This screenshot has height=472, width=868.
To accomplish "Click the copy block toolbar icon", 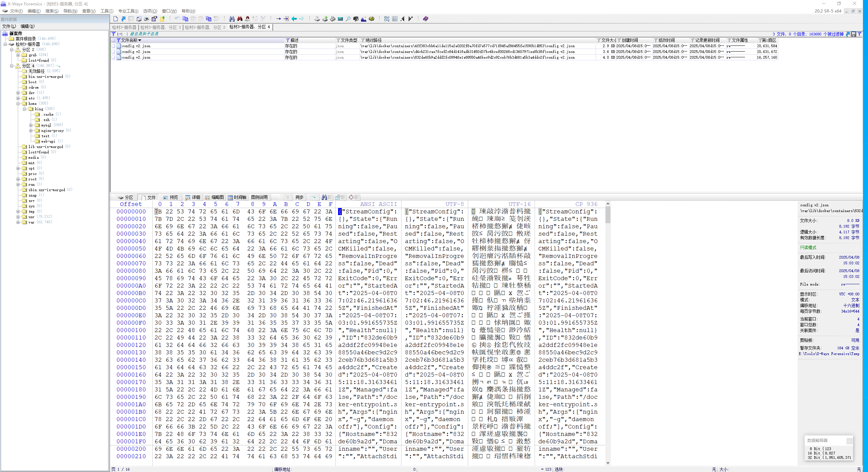I will coord(185,19).
